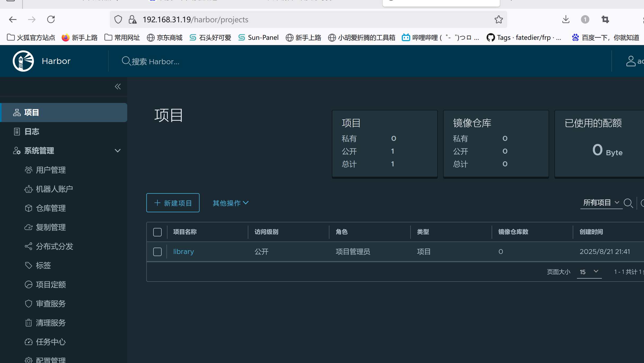Image resolution: width=644 pixels, height=363 pixels.
Task: Collapse the 系统管理 section chevron
Action: coord(118,151)
